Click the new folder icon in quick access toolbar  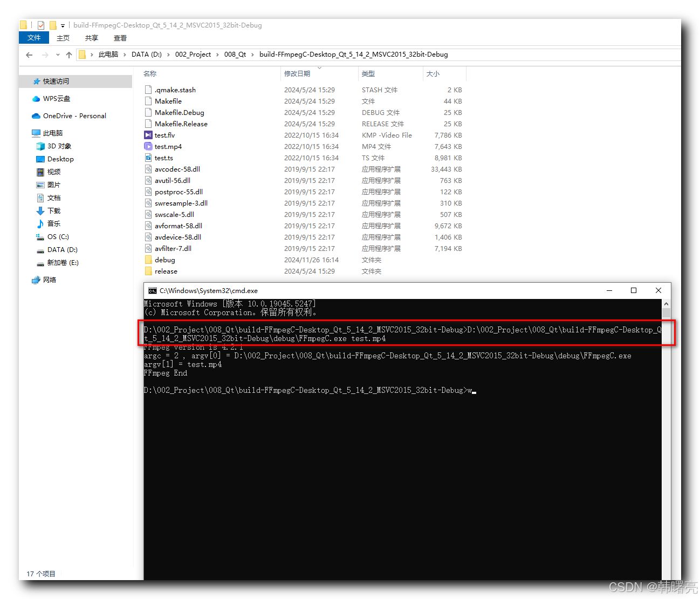click(53, 25)
